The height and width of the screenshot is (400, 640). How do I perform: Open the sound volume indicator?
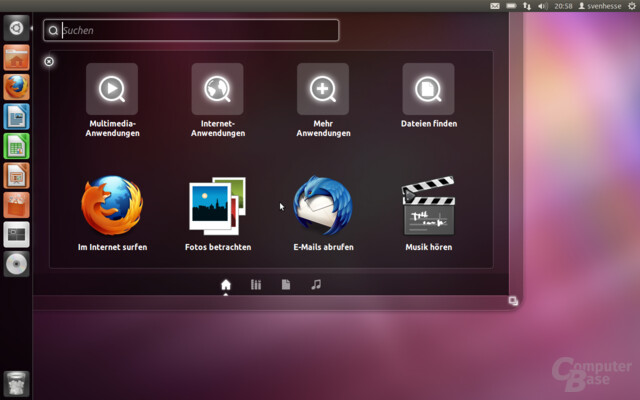click(542, 6)
